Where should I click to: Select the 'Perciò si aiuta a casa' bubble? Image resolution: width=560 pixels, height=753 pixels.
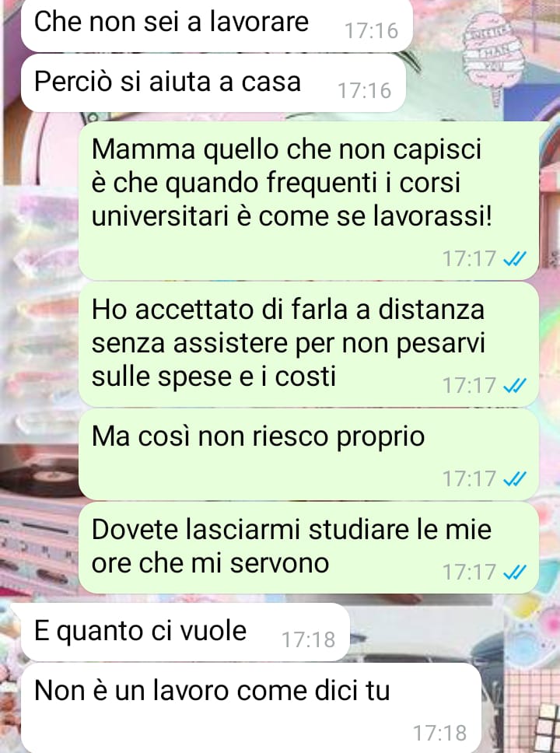pos(213,82)
